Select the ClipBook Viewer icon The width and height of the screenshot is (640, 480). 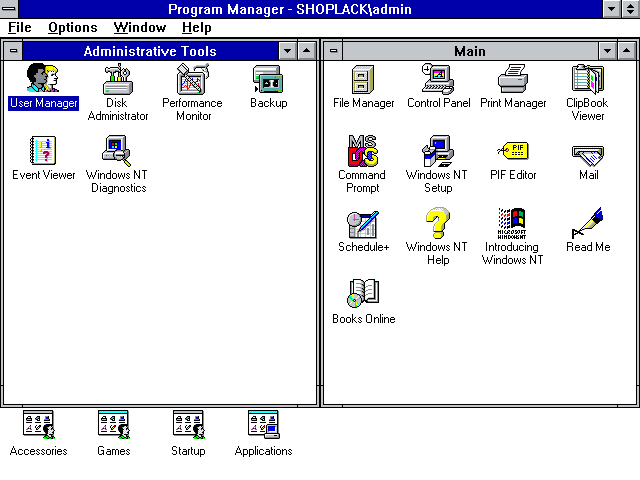[x=588, y=79]
